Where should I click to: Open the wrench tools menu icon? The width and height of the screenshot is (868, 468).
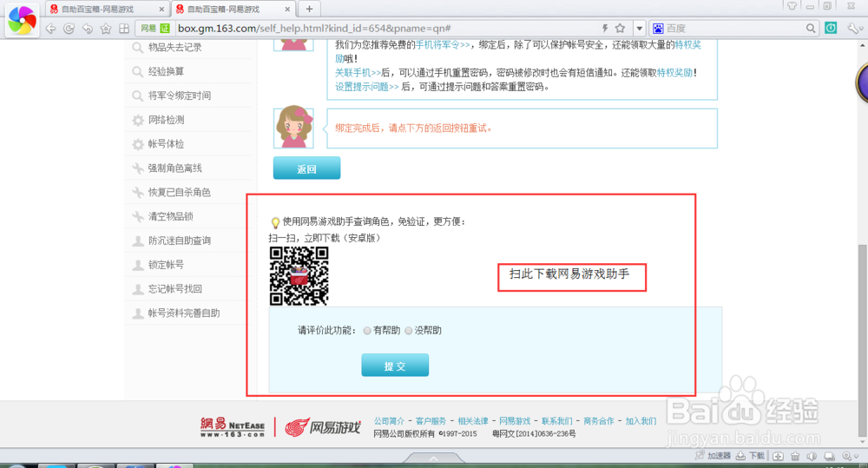point(853,28)
